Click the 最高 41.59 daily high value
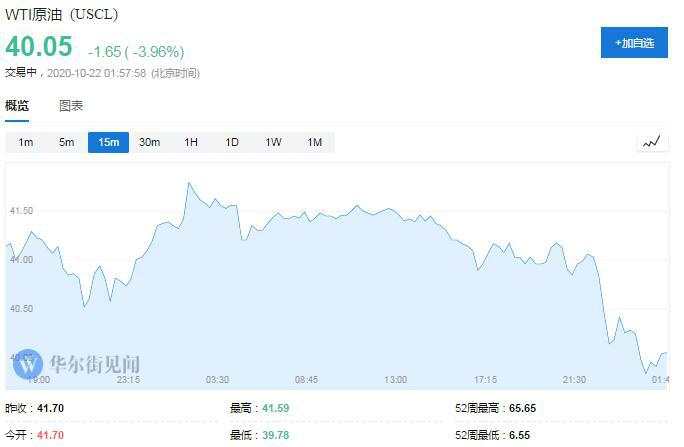 tap(274, 408)
